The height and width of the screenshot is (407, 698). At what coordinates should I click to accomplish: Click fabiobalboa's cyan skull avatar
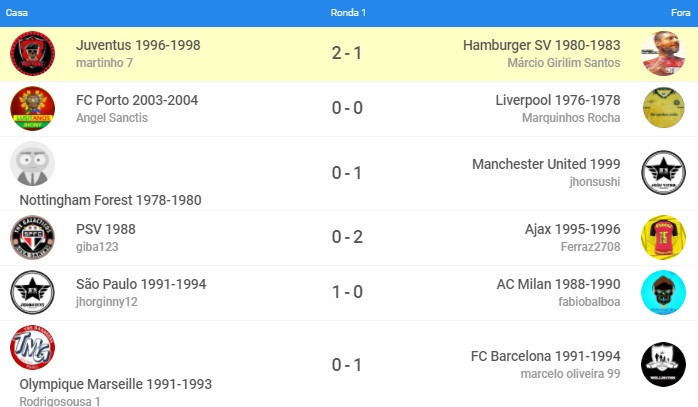click(x=663, y=292)
